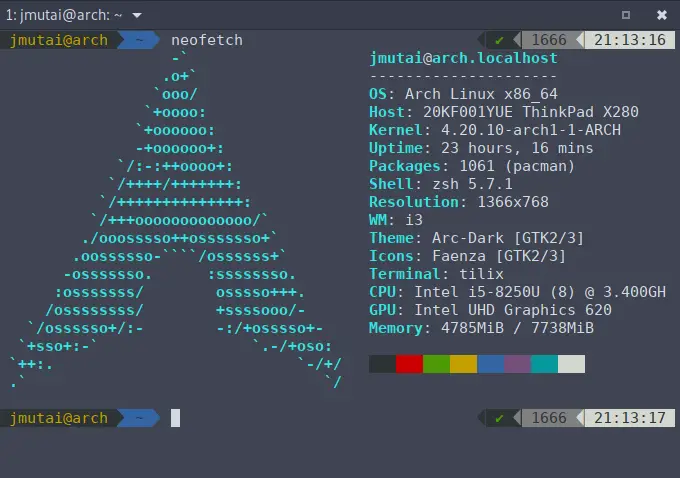This screenshot has width=680, height=478.
Task: Click the green checkmark in bottom prompt
Action: pyautogui.click(x=499, y=419)
